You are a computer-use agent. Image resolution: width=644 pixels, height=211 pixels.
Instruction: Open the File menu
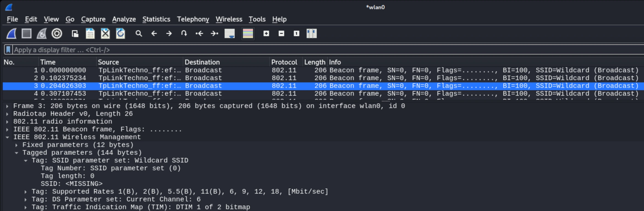pos(12,19)
